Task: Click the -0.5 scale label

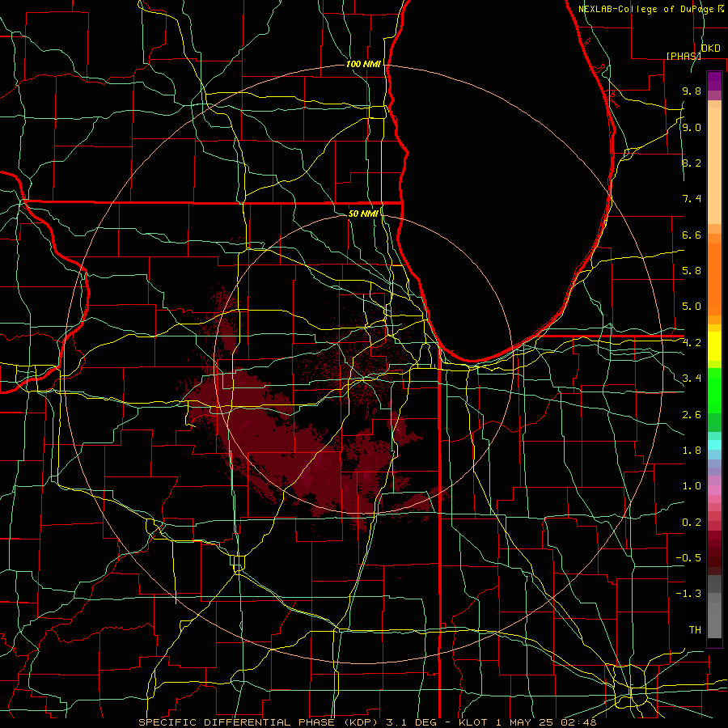Action: click(688, 558)
